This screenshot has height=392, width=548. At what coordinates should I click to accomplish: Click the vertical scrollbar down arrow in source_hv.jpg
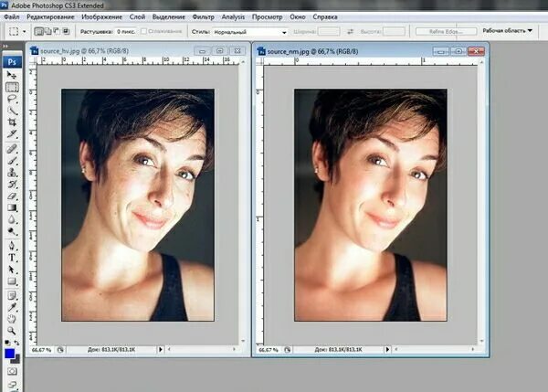(243, 341)
